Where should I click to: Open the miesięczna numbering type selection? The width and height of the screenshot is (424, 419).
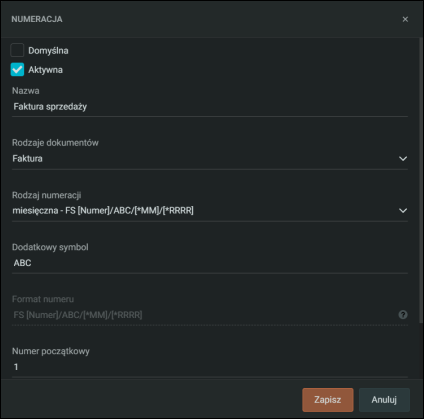point(210,211)
